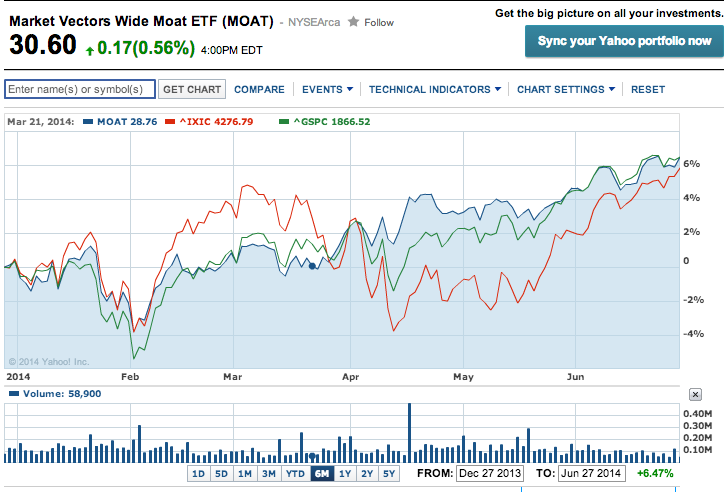This screenshot has width=725, height=492.
Task: Click the Mar 21, 2014 date label
Action: tap(41, 122)
